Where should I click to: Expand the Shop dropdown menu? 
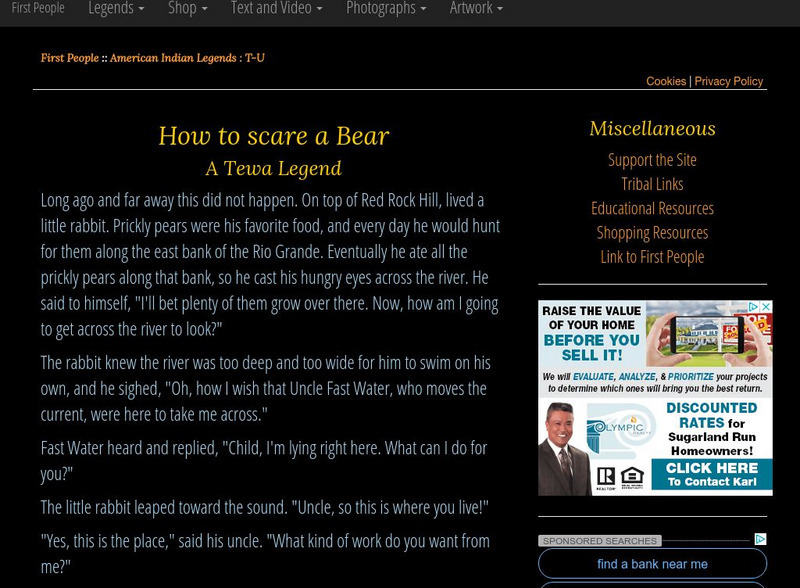click(188, 8)
